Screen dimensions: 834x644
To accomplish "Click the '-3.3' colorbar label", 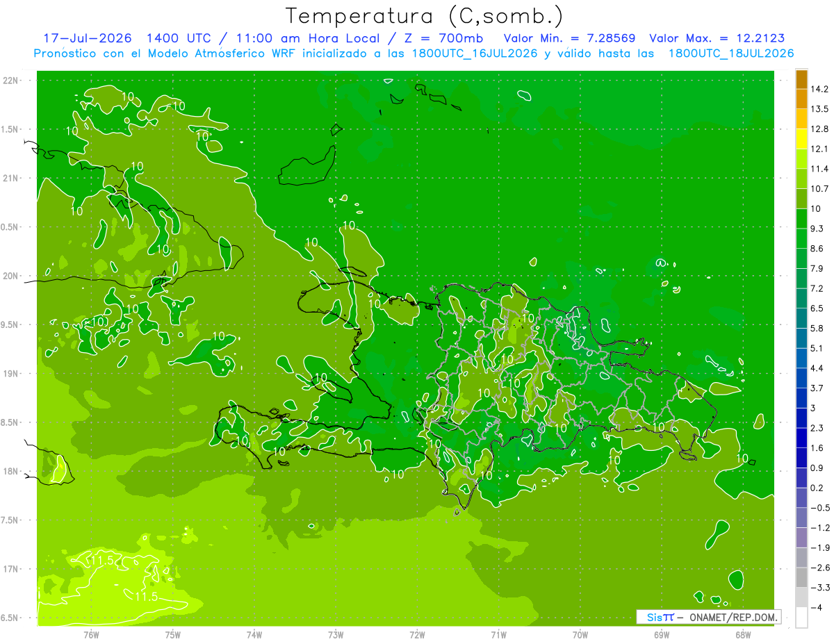I will (x=820, y=588).
